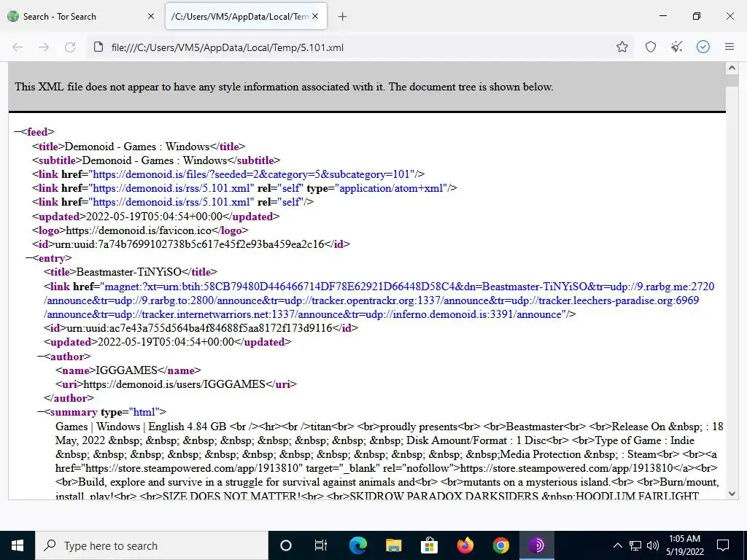Open Cortana circle icon on taskbar
747x560 pixels.
tap(286, 545)
